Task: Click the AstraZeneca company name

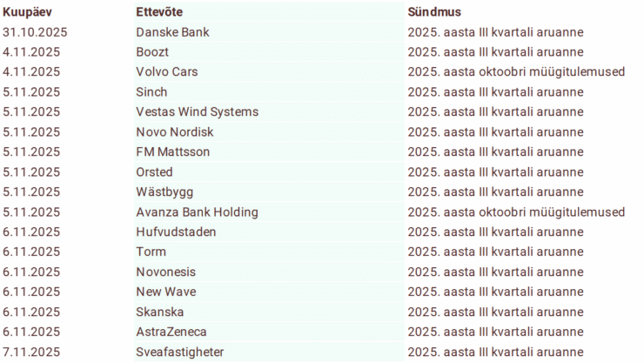Action: (171, 333)
